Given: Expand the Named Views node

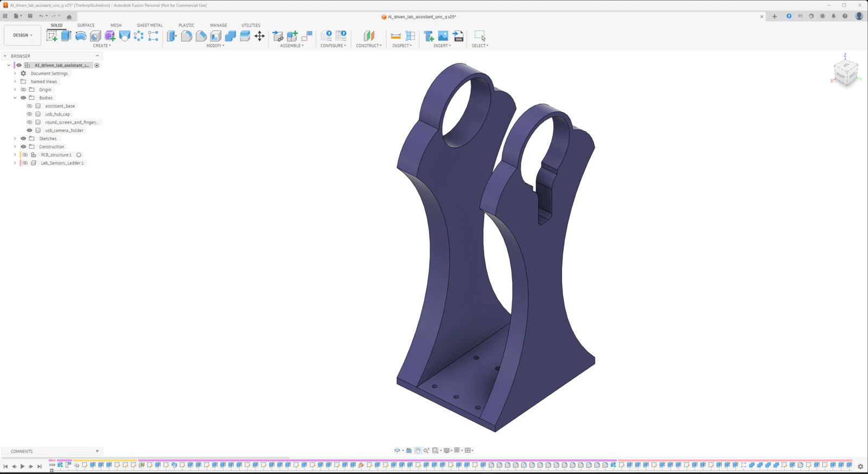Looking at the screenshot, I should pyautogui.click(x=15, y=81).
